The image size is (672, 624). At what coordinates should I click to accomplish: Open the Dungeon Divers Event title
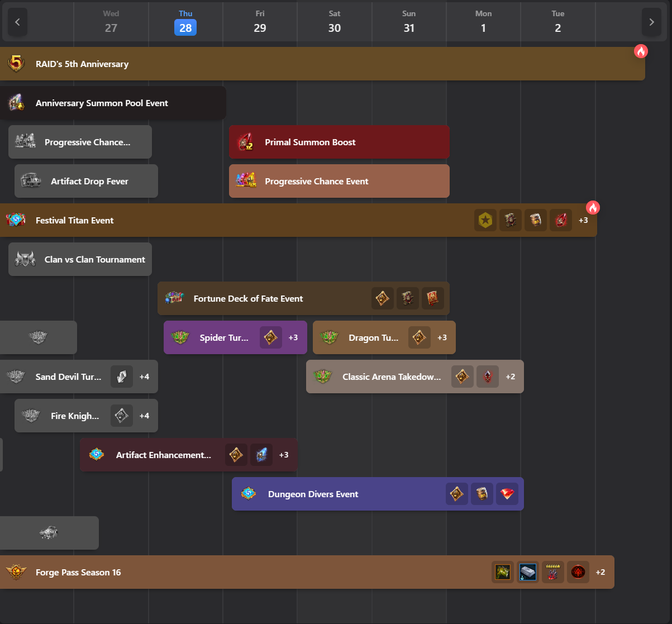[x=313, y=494]
